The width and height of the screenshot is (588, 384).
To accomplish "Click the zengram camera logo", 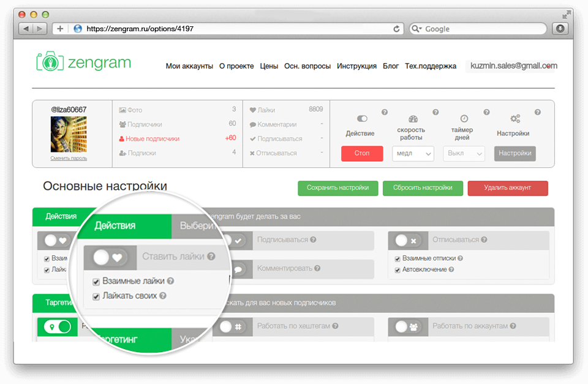I will 50,61.
